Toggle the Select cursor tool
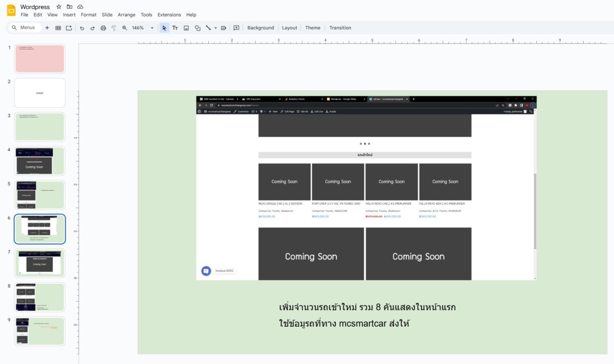 164,28
